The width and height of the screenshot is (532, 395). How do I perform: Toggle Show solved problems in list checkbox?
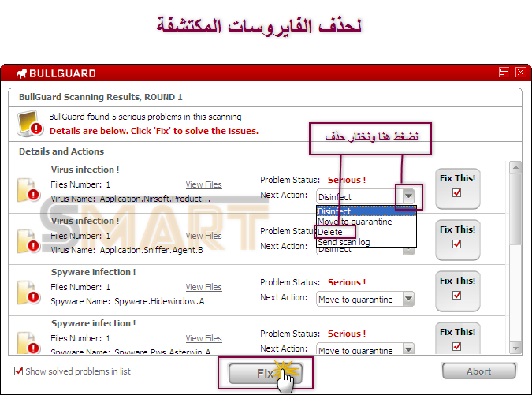click(19, 371)
